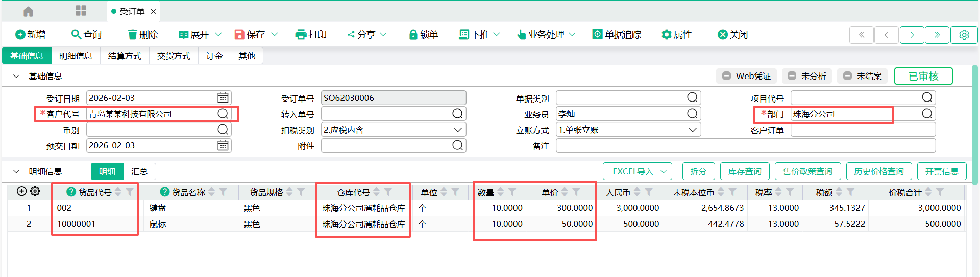Click the search icon in 客户代号 field

pos(223,114)
